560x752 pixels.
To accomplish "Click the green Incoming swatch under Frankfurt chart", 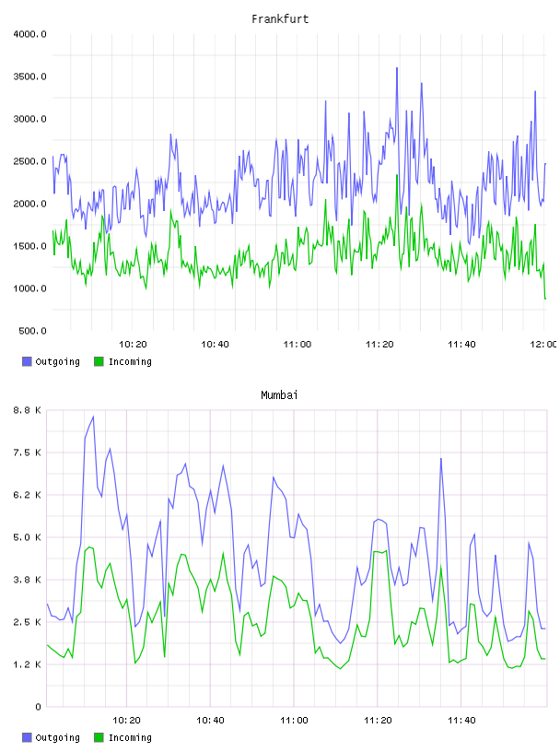I will 99,361.
